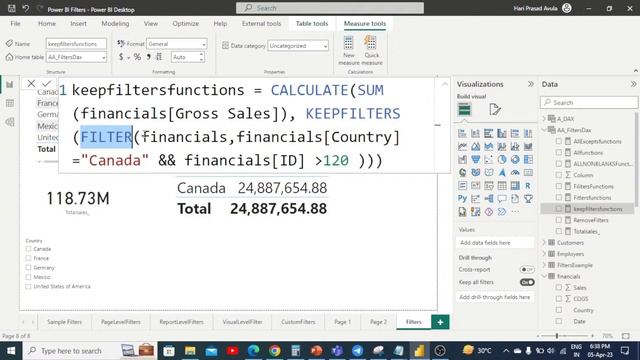This screenshot has width=640, height=360.
Task: Choose the Donut chart visual
Action: coord(515,160)
